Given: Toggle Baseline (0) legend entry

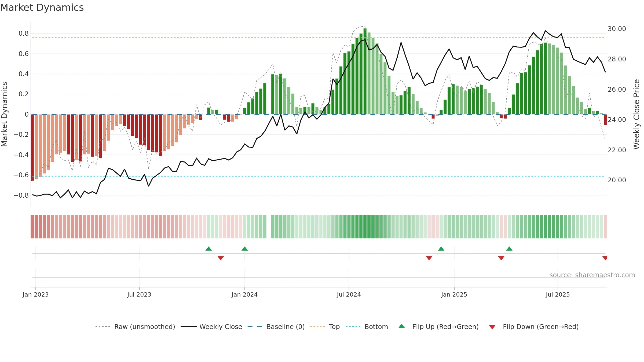Looking at the screenshot, I should 276,327.
